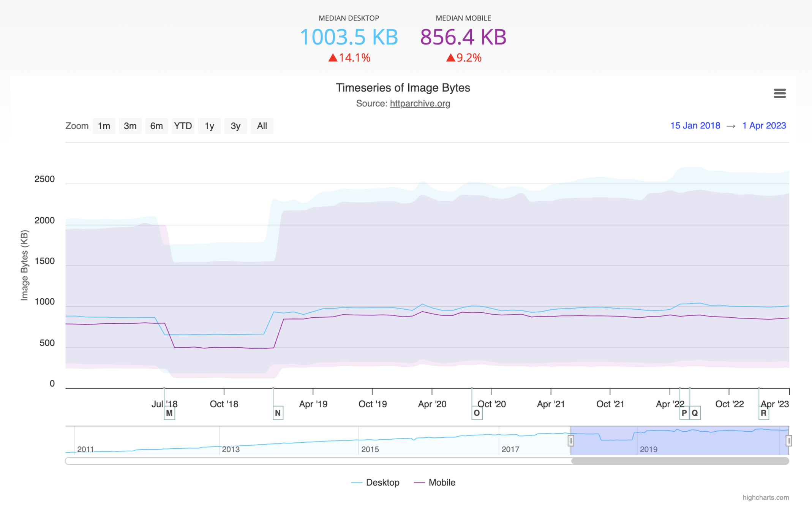Screen dimensions: 812x513
Task: Click the N flag marker
Action: pos(278,413)
